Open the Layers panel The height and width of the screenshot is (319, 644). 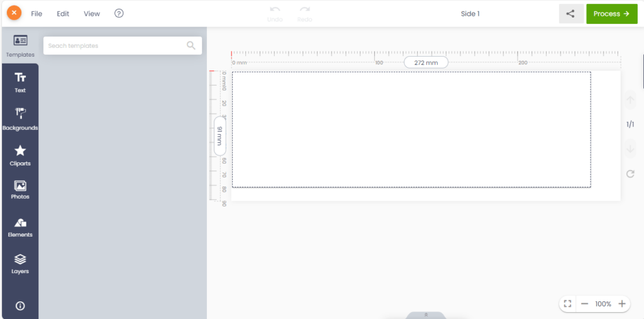tap(20, 264)
